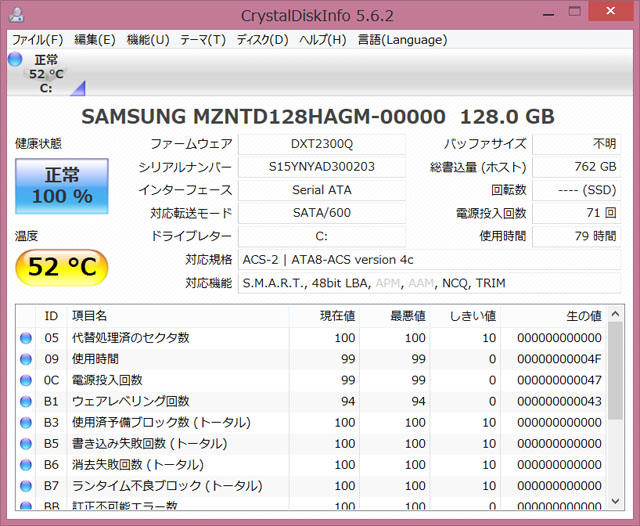Open the ディスク(D) menu
640x526 pixels.
click(262, 40)
